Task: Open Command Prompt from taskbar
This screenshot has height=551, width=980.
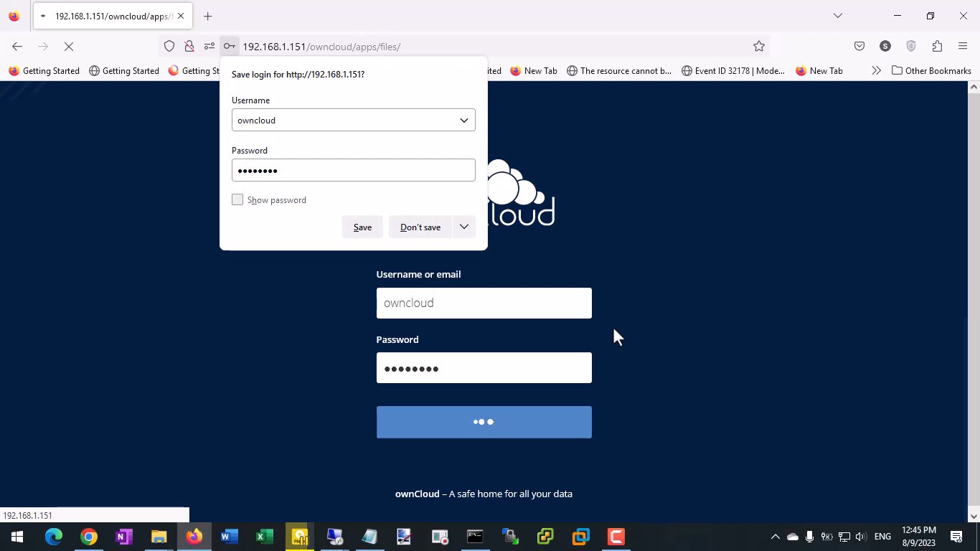Action: 475,537
